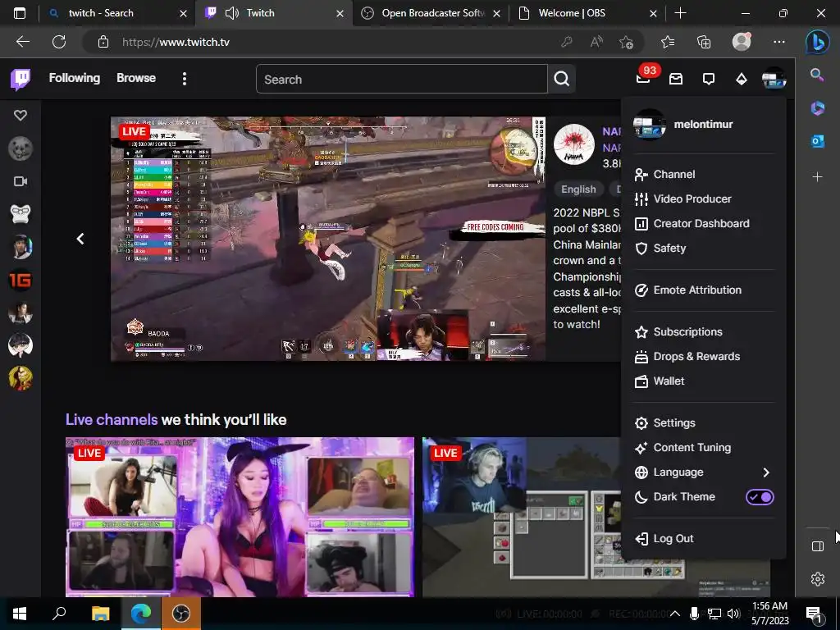The width and height of the screenshot is (840, 630).
Task: Click Following in top navigation
Action: [75, 78]
